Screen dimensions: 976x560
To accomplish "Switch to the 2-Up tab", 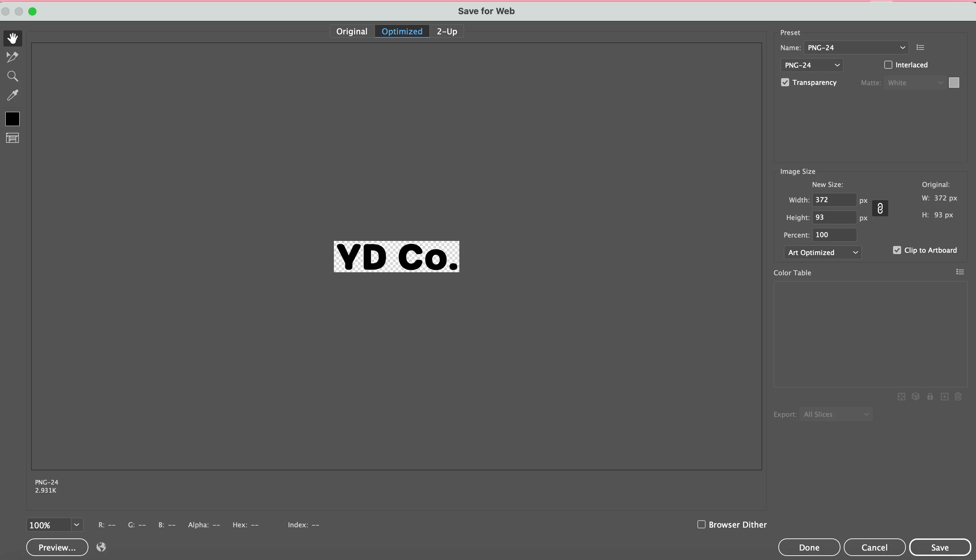I will tap(447, 32).
